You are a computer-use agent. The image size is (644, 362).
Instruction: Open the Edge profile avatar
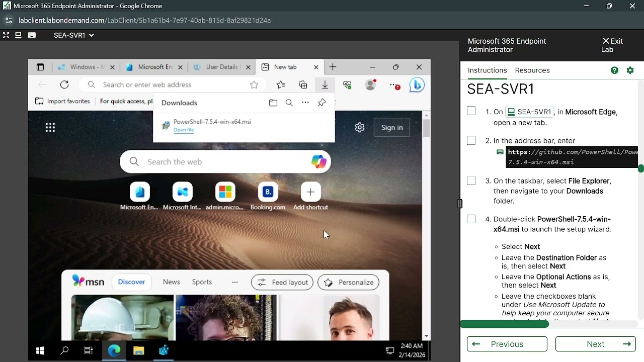370,84
